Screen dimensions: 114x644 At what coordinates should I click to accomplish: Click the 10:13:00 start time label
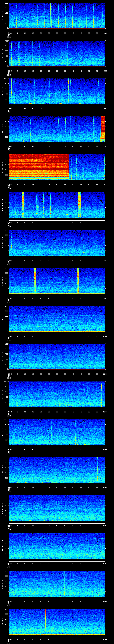click(9, 487)
